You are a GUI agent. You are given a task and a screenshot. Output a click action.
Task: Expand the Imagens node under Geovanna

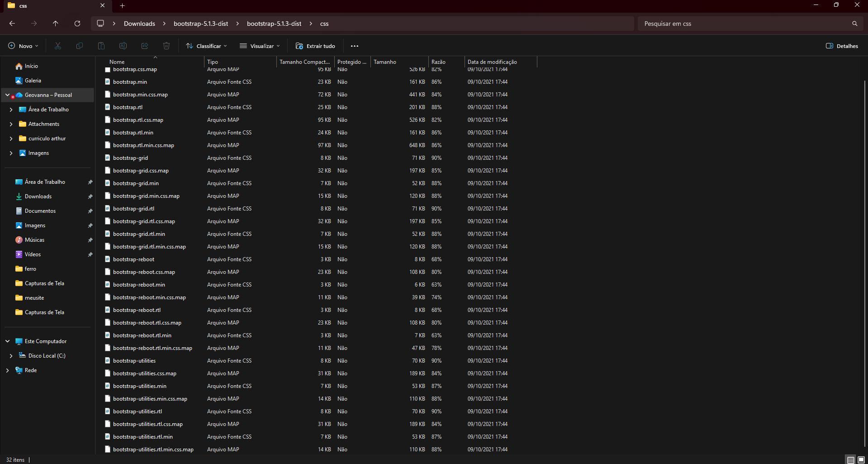(x=11, y=153)
